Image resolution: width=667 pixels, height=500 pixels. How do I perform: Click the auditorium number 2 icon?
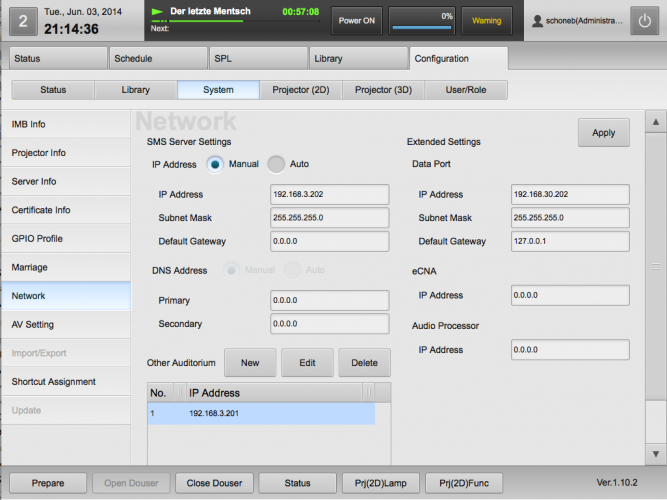pyautogui.click(x=22, y=20)
